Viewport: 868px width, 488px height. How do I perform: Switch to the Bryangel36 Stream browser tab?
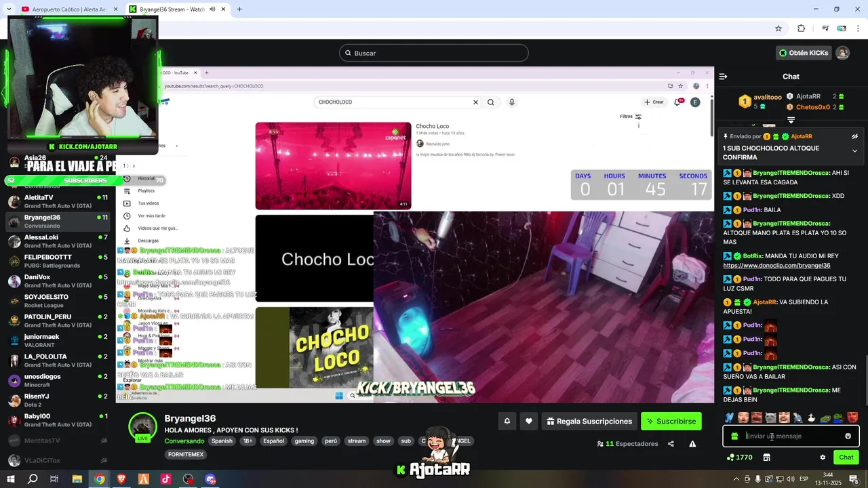(x=178, y=9)
